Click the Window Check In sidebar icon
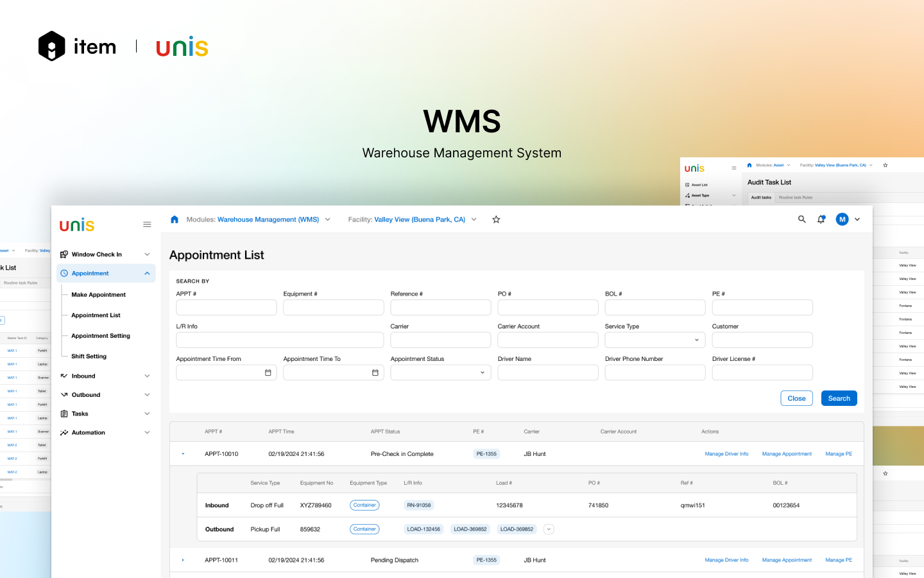The image size is (924, 578). click(64, 254)
